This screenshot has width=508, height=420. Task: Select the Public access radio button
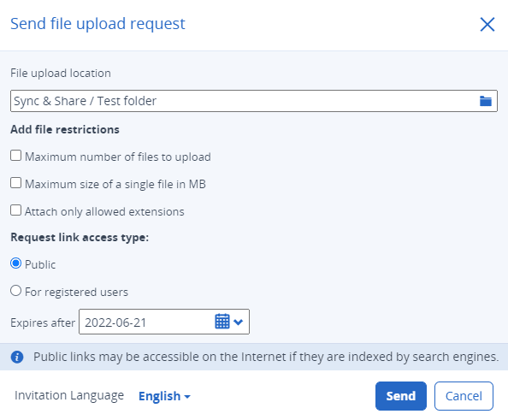pos(16,263)
